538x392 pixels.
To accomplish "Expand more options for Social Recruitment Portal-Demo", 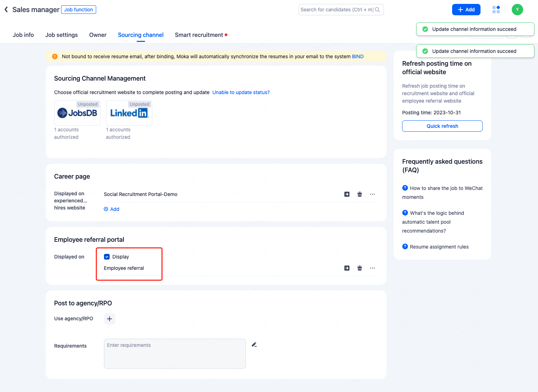I will [x=372, y=194].
